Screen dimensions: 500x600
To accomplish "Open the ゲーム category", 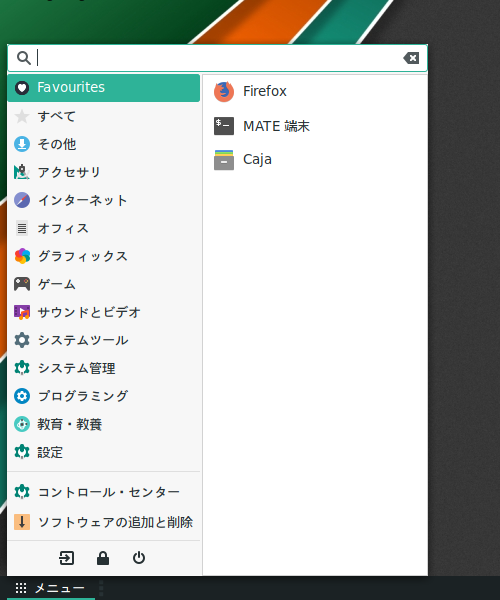I will tap(104, 284).
